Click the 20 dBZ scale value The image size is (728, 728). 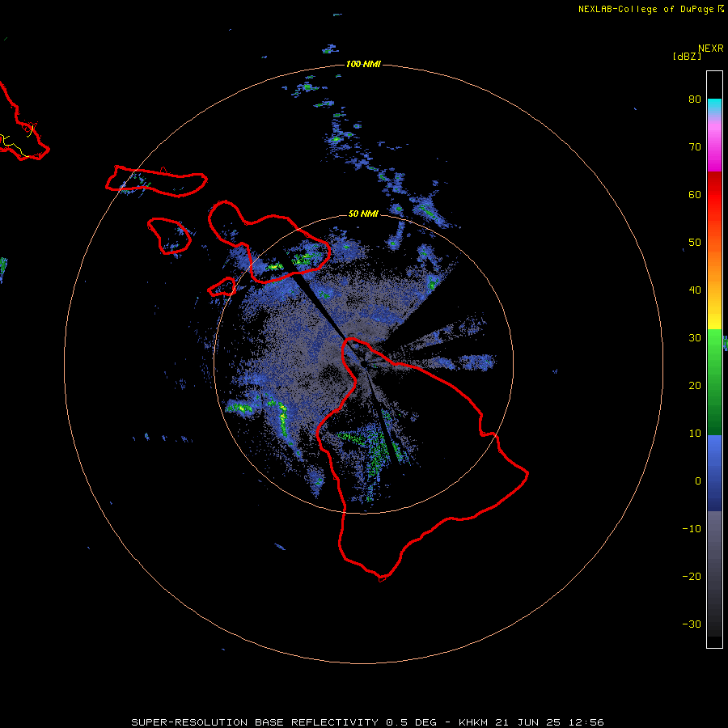point(695,386)
